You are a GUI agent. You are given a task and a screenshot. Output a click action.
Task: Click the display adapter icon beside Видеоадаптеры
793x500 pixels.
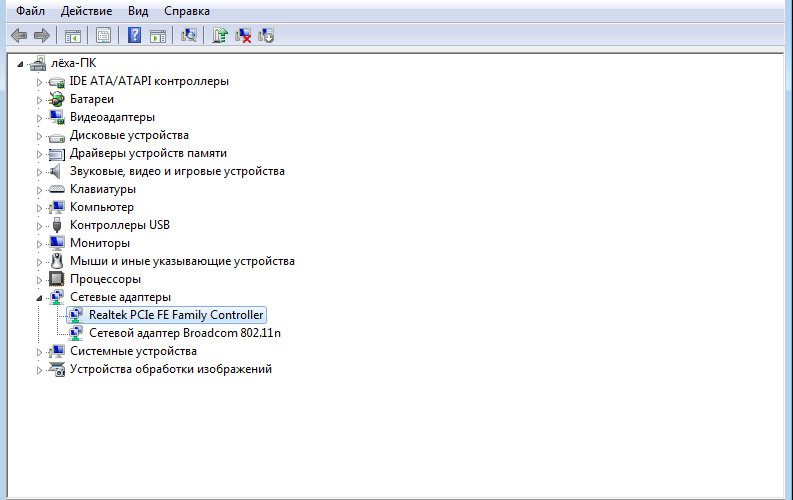(57, 117)
